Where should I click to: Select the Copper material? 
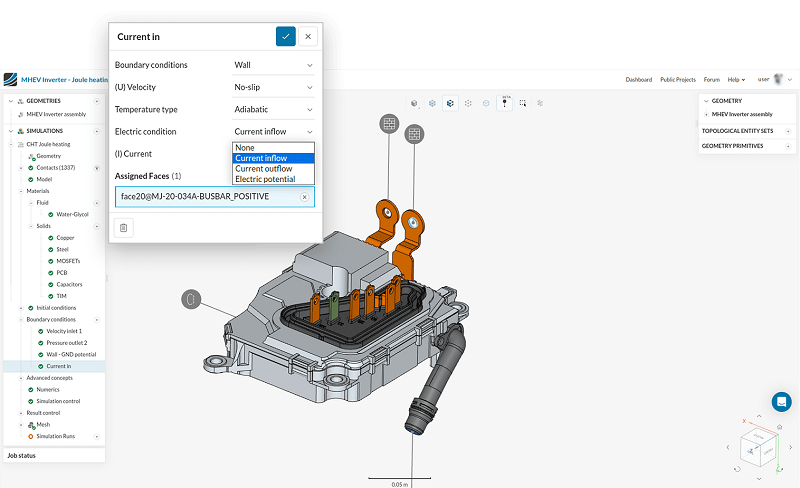click(65, 238)
